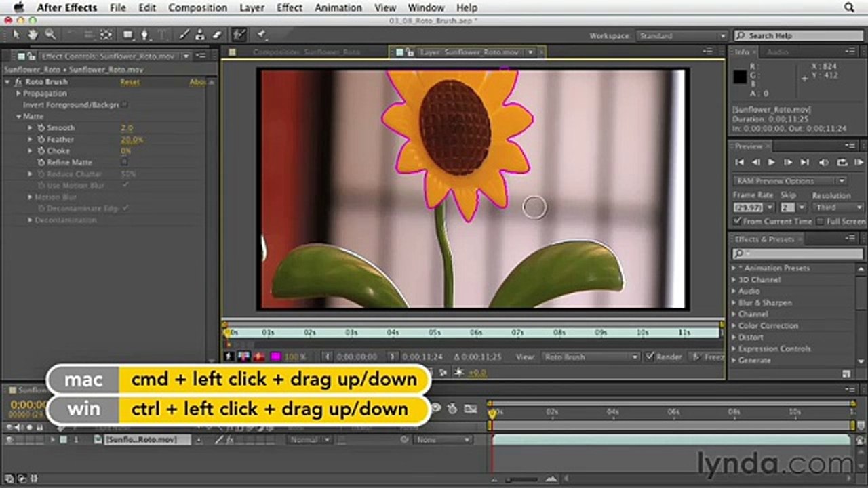Expand Color Correction effects category

734,326
